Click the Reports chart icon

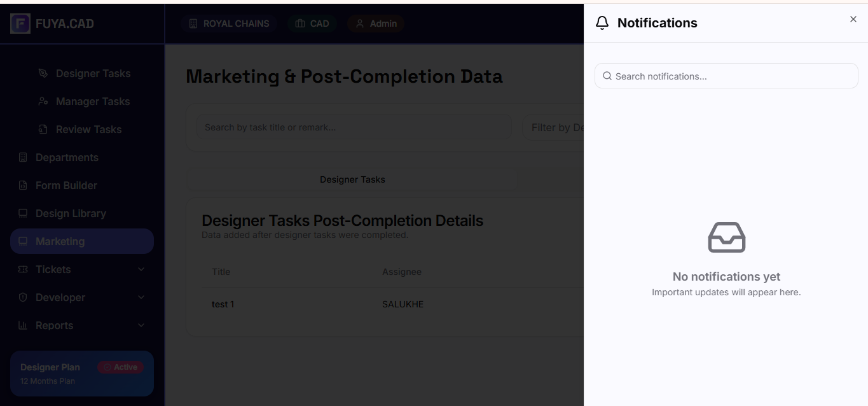(x=23, y=325)
